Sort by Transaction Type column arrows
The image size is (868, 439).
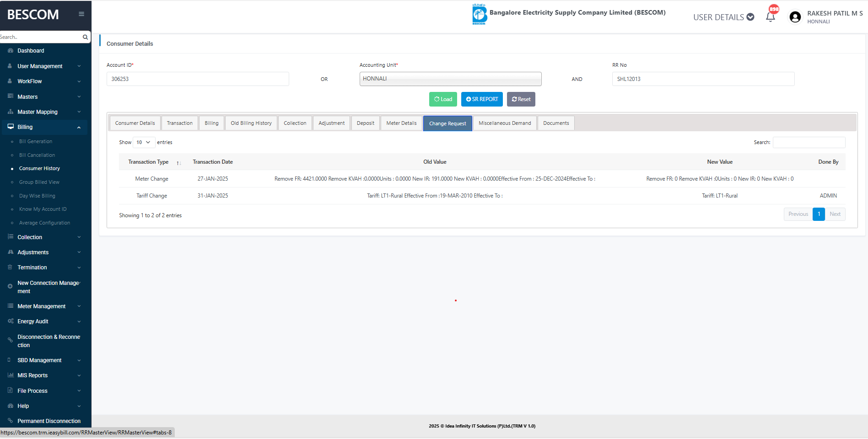(178, 163)
